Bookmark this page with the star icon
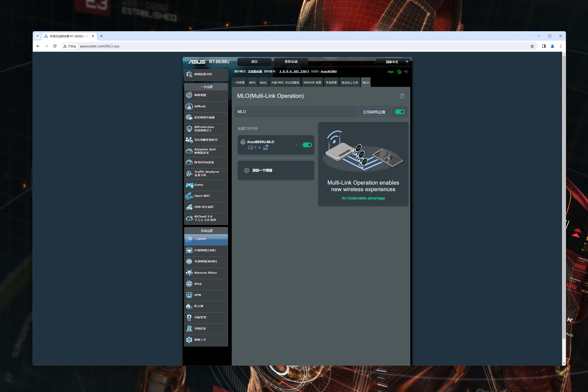The image size is (588, 392). click(x=532, y=46)
